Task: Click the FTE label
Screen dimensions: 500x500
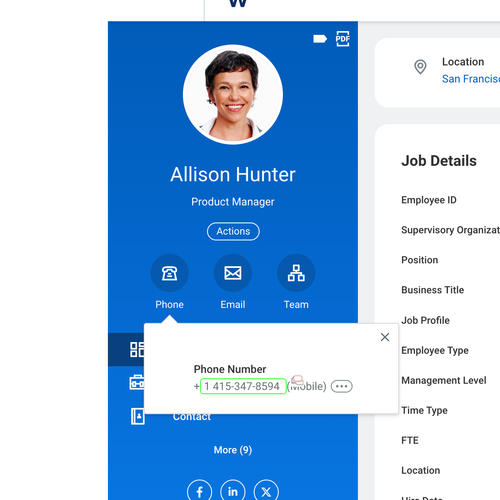Action: pos(410,440)
